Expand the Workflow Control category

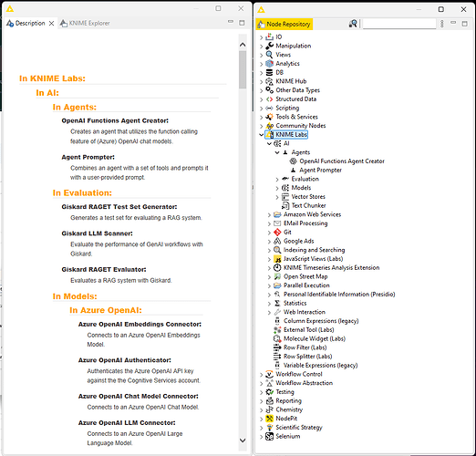click(262, 375)
